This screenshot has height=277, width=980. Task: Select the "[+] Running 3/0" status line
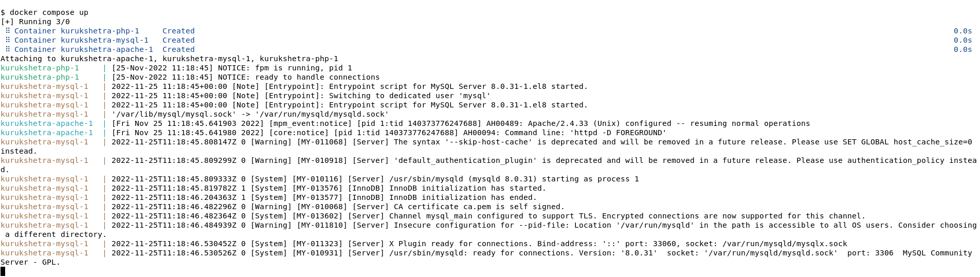[x=35, y=22]
